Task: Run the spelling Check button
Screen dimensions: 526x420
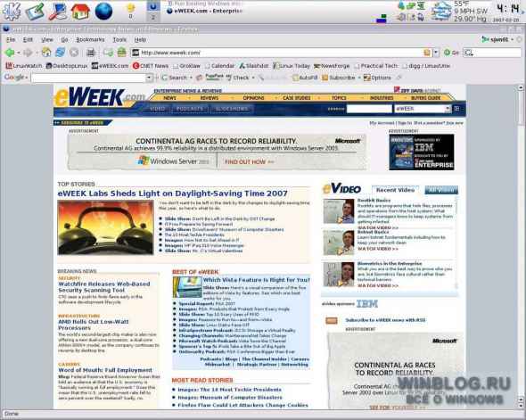Action: (x=238, y=78)
